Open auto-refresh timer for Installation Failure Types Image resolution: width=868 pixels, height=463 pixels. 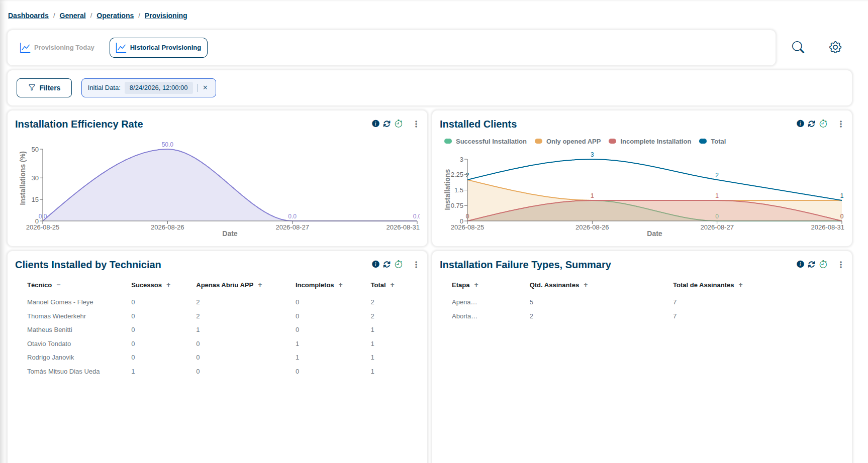[823, 264]
